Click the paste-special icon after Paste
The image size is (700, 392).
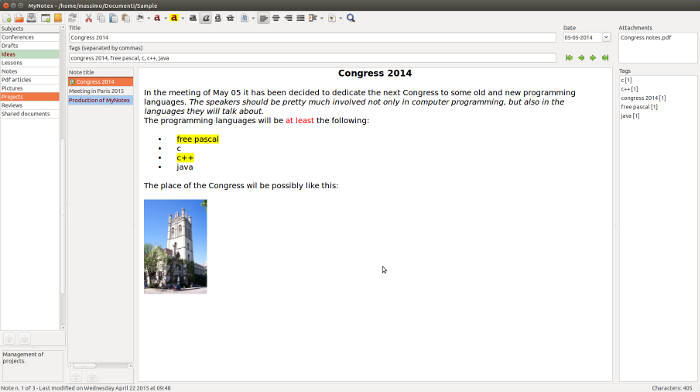click(126, 18)
